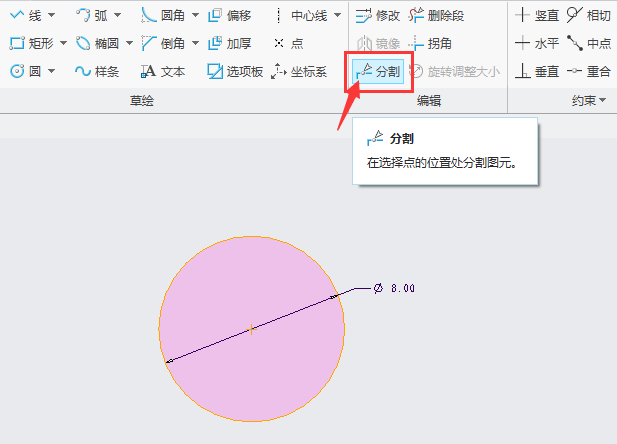
Task: Open the Palette (选项板) tool
Action: click(x=235, y=72)
